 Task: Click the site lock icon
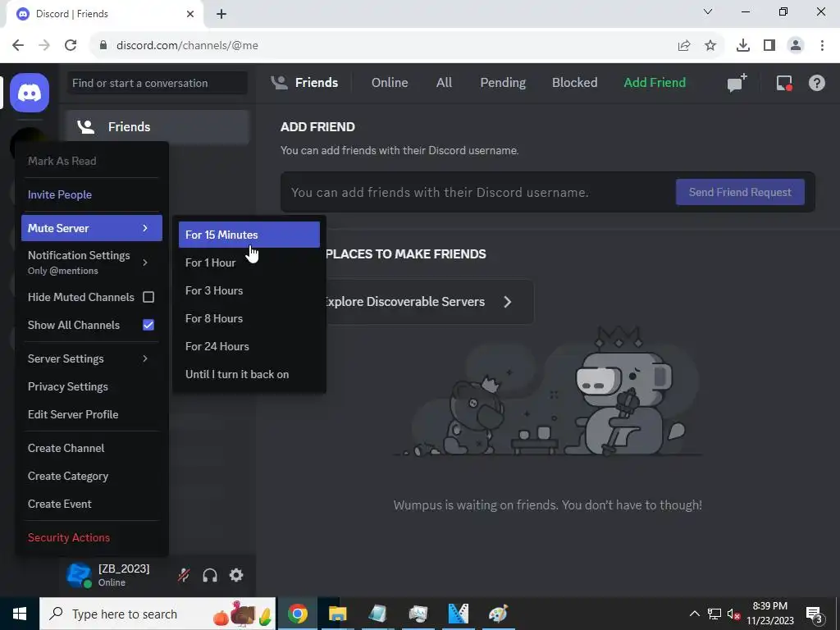pos(103,46)
